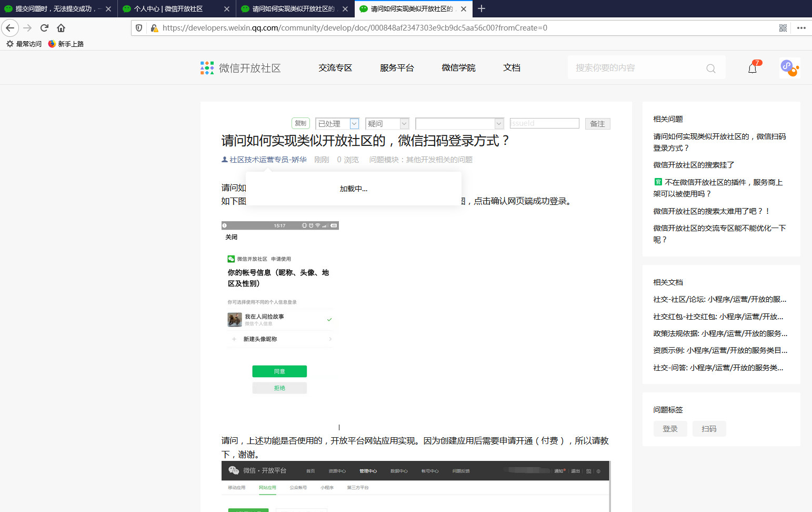Image resolution: width=812 pixels, height=512 pixels.
Task: Click the browser forward arrow button
Action: point(28,28)
